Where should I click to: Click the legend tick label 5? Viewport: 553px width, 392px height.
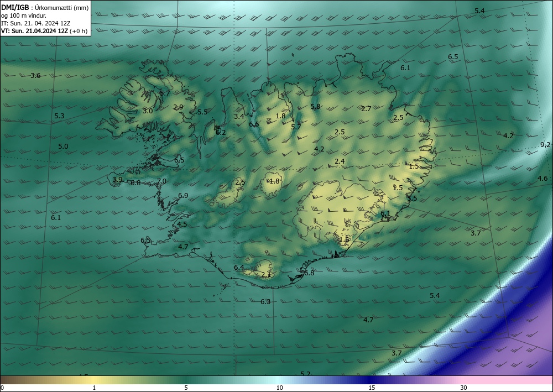point(186,388)
